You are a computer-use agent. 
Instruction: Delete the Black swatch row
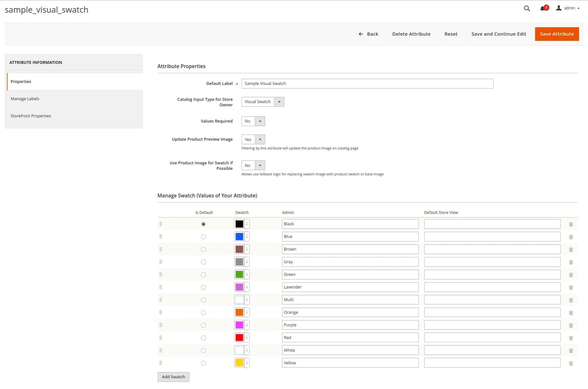[571, 224]
